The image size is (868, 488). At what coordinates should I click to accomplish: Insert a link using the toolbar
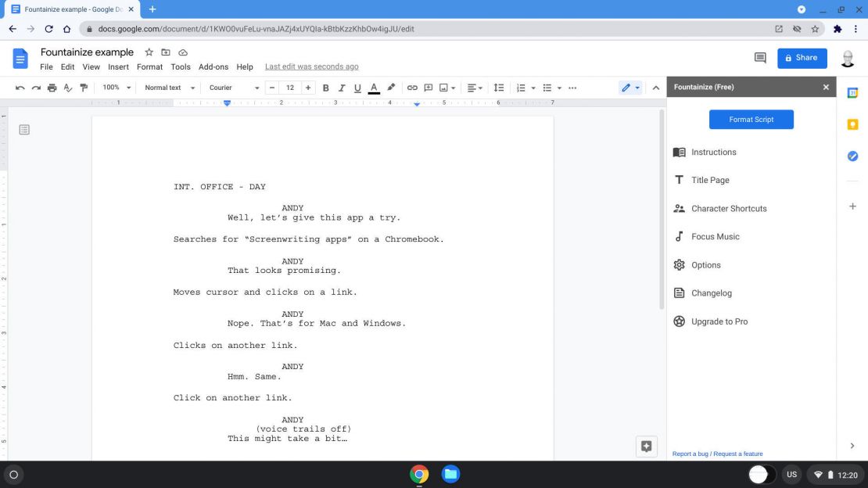click(x=412, y=88)
